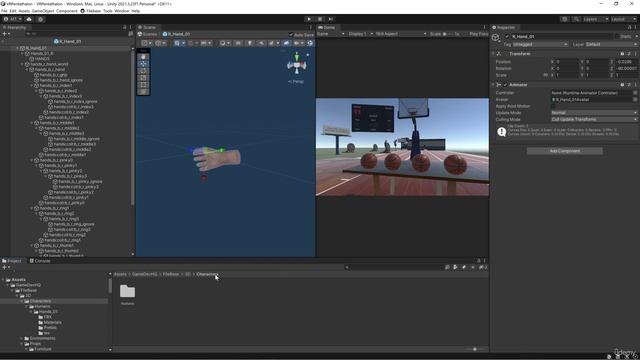
Task: Open the Display 1 dropdown in the Game view
Action: [361, 34]
